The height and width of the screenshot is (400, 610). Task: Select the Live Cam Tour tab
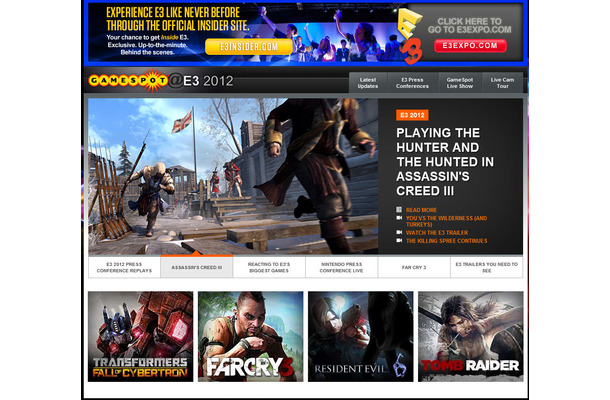point(502,83)
